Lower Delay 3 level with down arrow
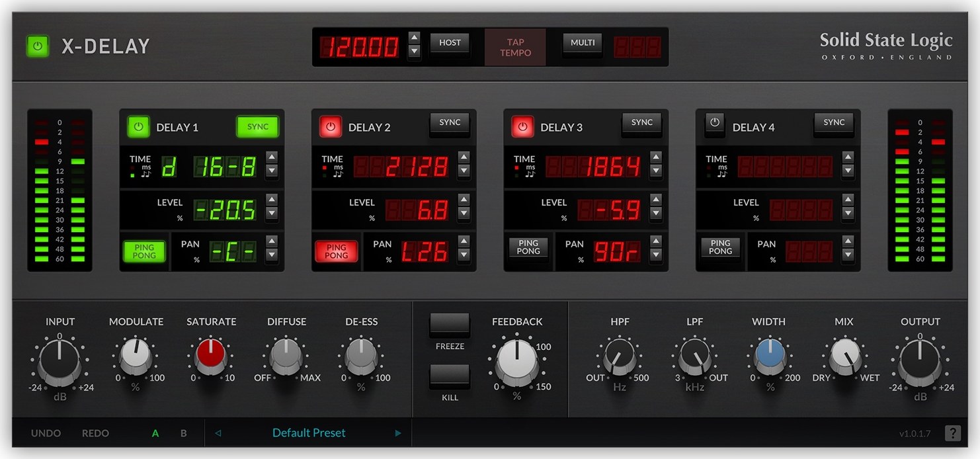This screenshot has width=980, height=459. 655,213
